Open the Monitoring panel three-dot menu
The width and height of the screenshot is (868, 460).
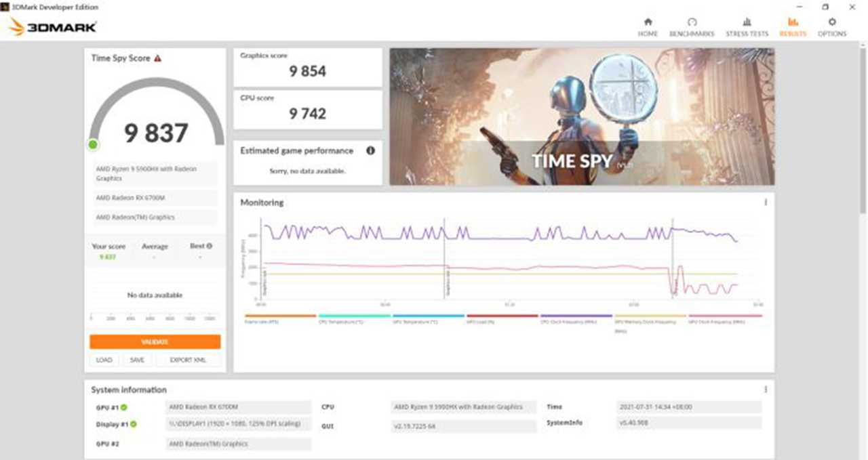[766, 202]
